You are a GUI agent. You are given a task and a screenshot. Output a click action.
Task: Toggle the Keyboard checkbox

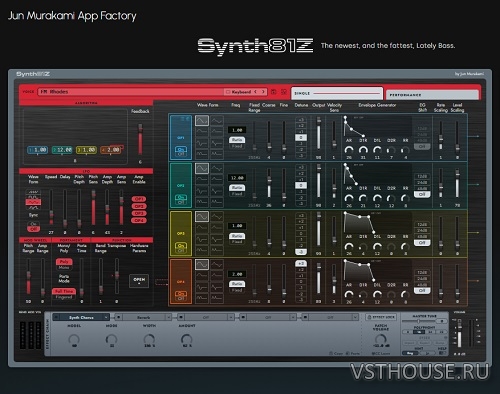point(228,92)
